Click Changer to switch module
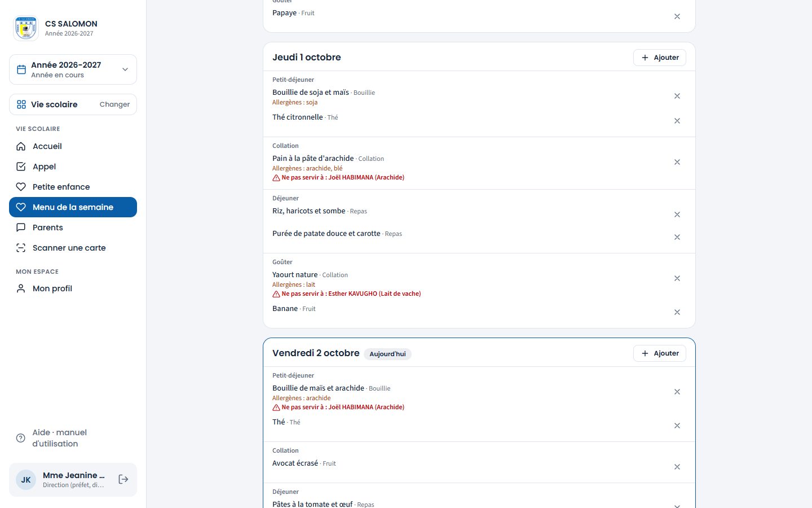This screenshot has height=508, width=812. tap(114, 104)
